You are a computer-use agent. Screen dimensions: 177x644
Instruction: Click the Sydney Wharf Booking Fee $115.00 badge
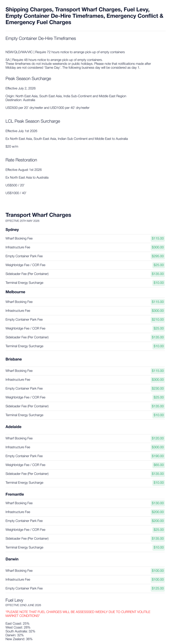(158, 238)
